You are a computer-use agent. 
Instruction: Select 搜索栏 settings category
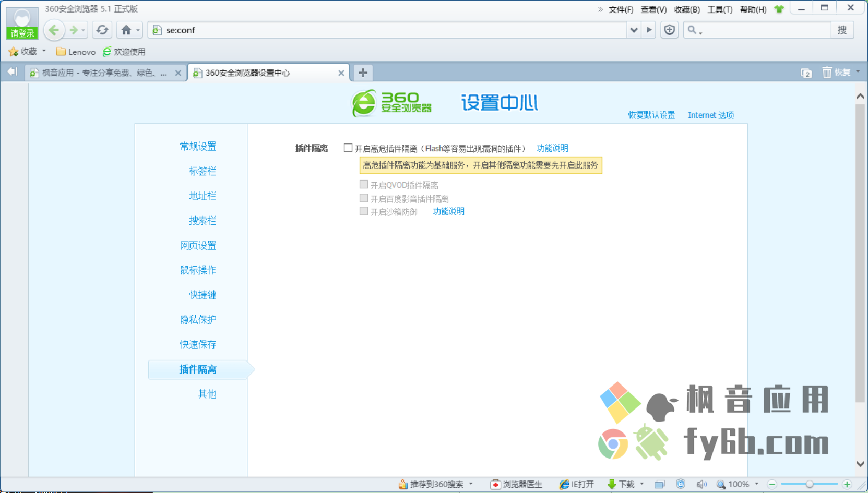pyautogui.click(x=203, y=221)
